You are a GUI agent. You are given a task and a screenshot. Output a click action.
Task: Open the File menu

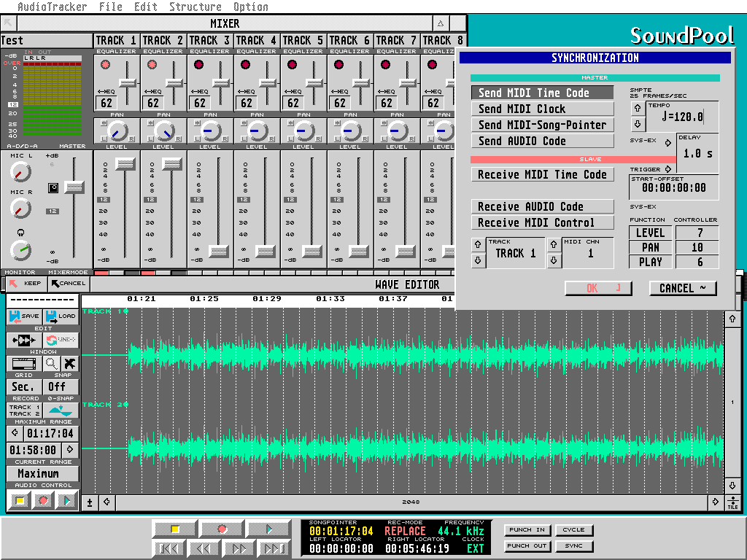click(111, 7)
